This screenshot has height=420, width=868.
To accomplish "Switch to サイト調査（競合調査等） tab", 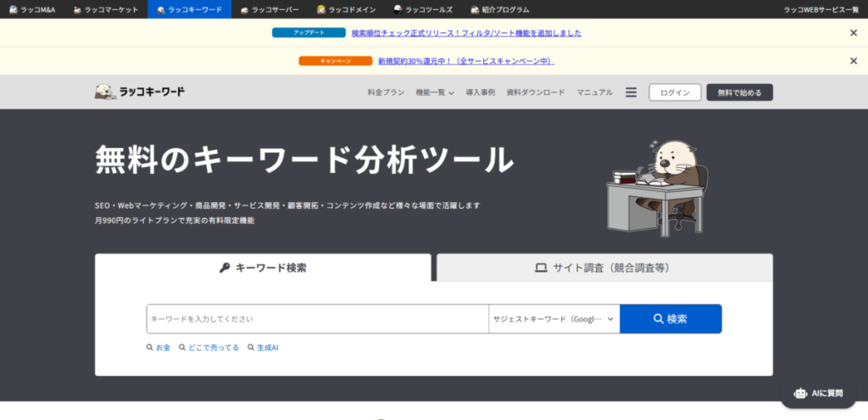I will 604,267.
